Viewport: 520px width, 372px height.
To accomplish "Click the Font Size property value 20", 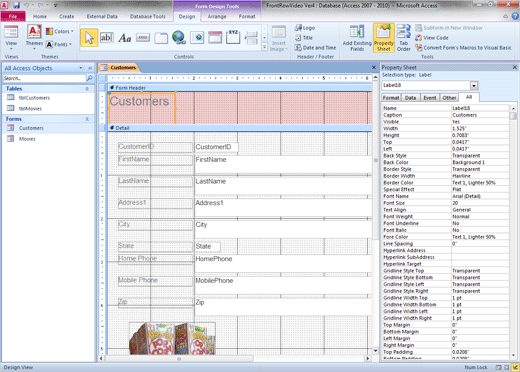I will pos(480,203).
